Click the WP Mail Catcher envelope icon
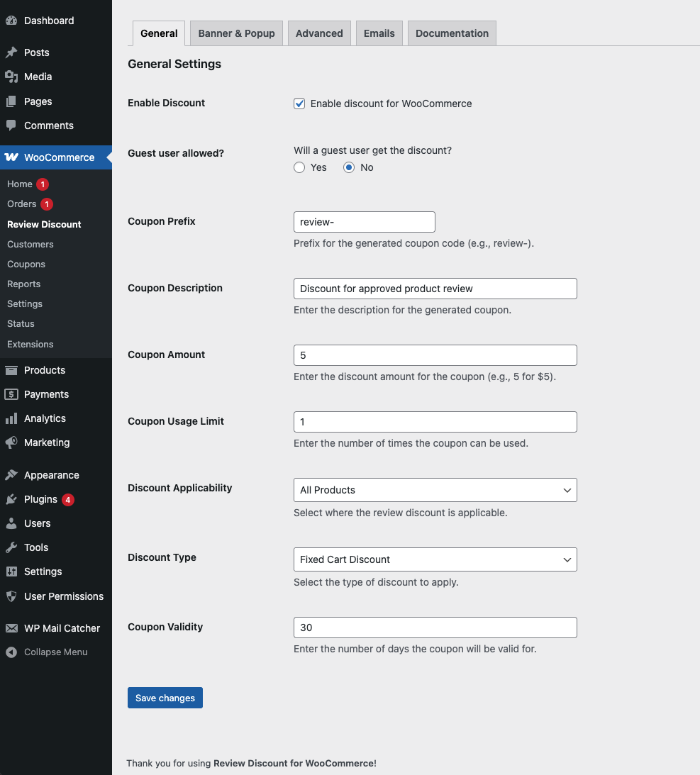700x775 pixels. (11, 628)
